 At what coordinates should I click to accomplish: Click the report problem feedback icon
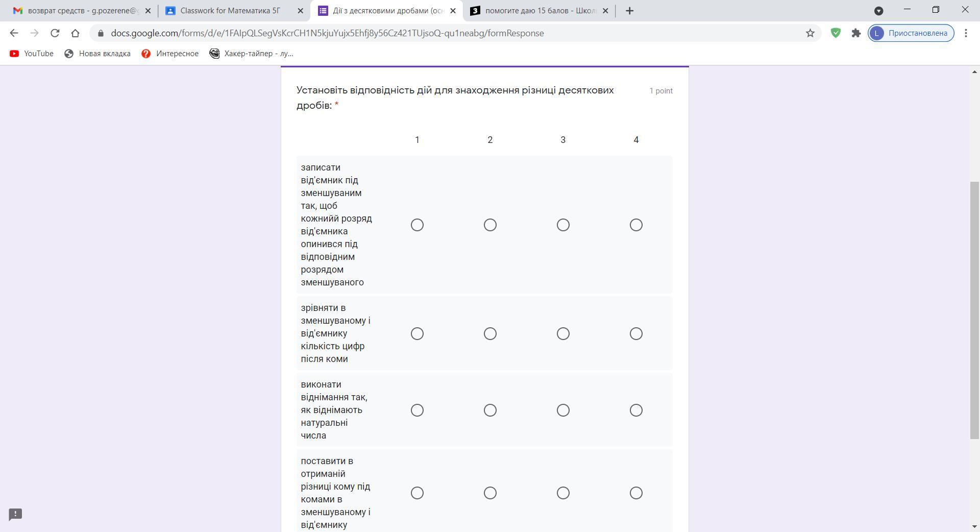15,514
